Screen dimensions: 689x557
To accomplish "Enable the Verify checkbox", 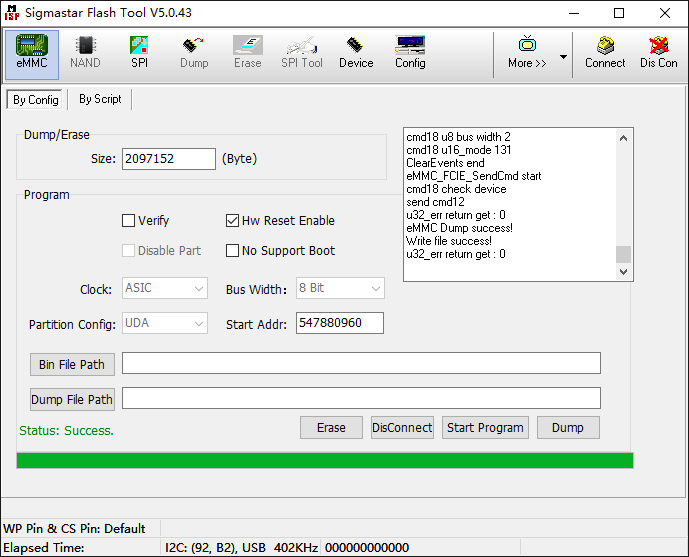I will coord(128,221).
